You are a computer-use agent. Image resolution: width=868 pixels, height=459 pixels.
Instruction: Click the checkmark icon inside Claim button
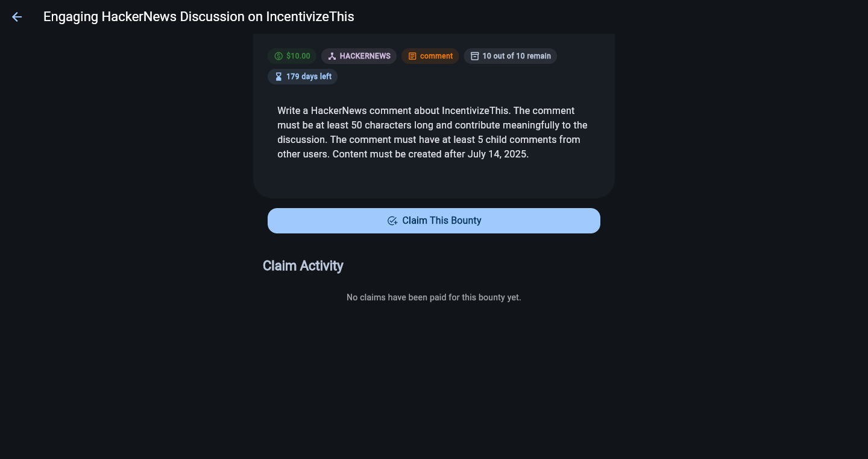click(x=392, y=221)
